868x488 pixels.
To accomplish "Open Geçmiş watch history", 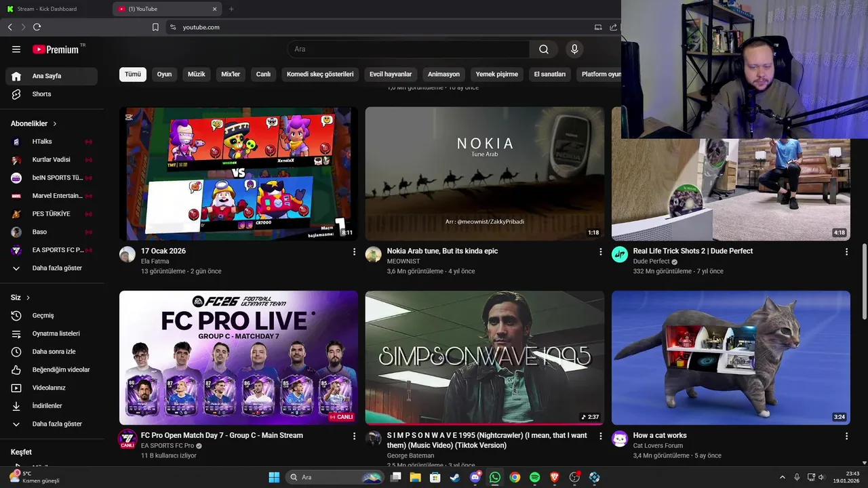I will [52, 315].
